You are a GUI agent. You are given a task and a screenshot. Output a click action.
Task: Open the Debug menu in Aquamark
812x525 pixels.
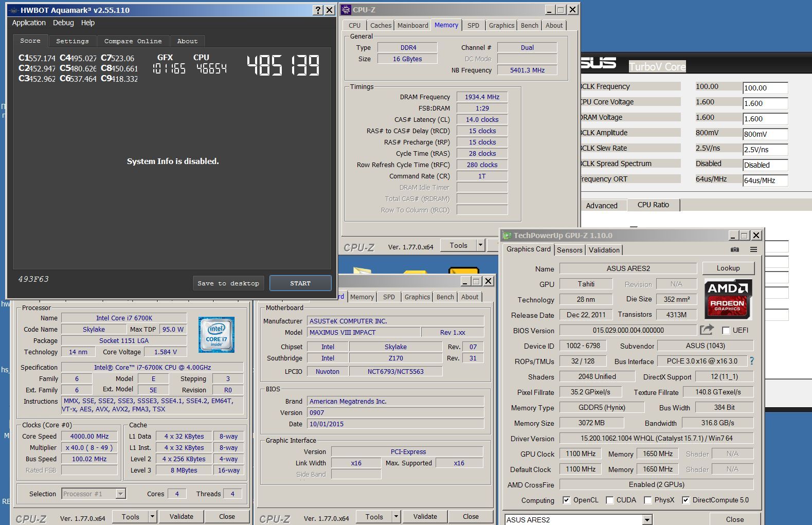pyautogui.click(x=63, y=23)
